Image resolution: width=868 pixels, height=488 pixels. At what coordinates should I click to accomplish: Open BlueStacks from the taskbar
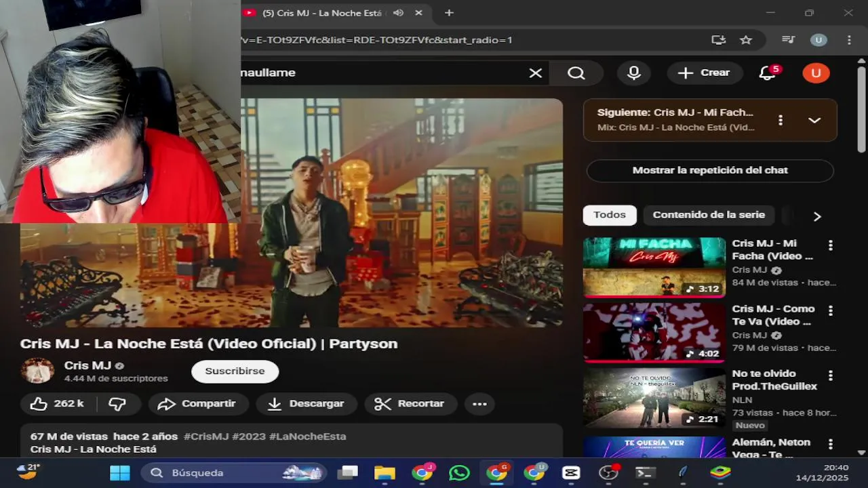[x=720, y=472]
